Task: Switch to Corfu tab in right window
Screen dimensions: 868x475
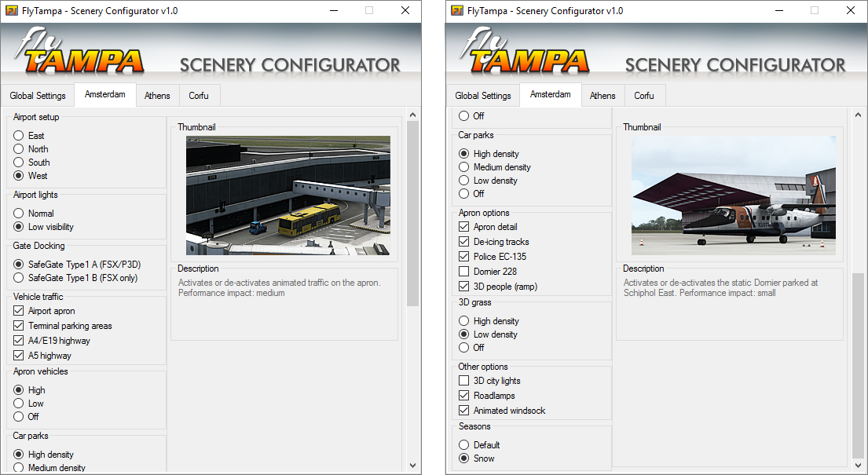Action: (x=644, y=96)
